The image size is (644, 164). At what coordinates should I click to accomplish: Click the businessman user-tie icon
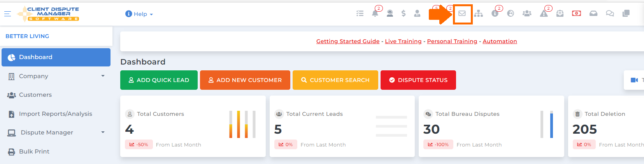[417, 14]
